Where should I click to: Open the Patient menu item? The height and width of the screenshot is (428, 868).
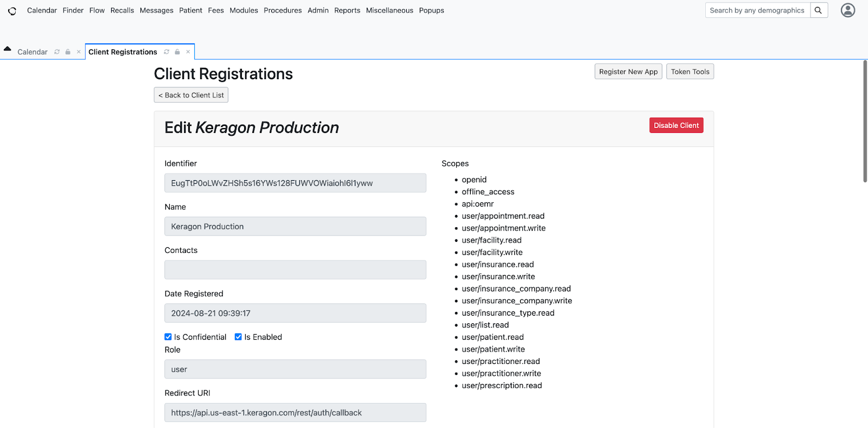pos(190,10)
